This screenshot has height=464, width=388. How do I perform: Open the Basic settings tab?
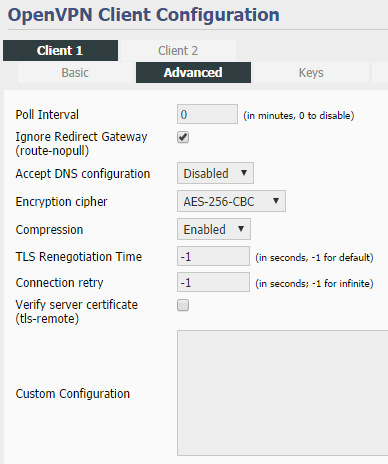(75, 73)
